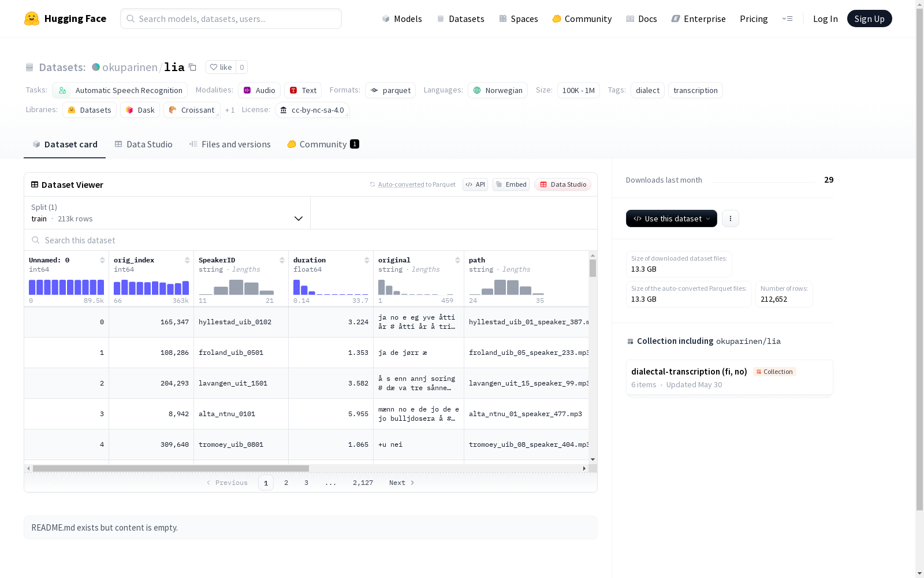Click the hyllestad_uib_0102 SpeakerID cell

(x=241, y=322)
